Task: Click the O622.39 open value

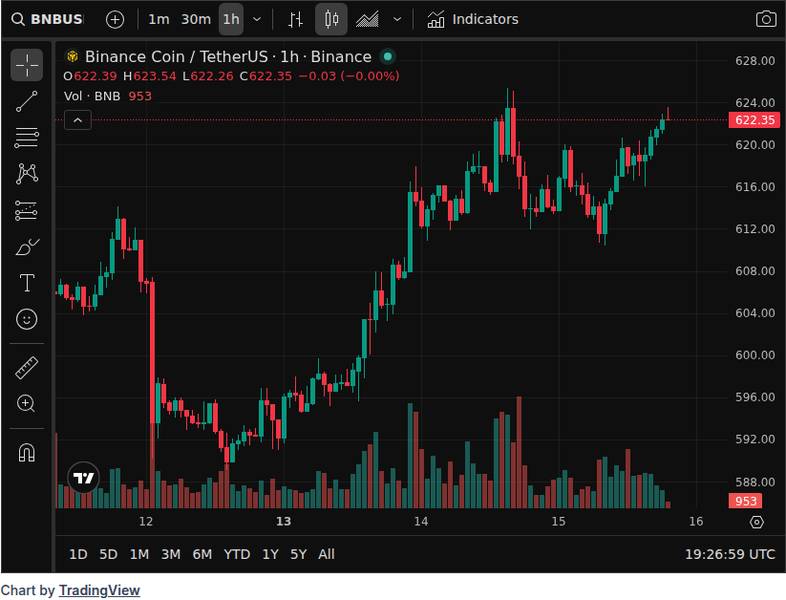Action: tap(90, 76)
